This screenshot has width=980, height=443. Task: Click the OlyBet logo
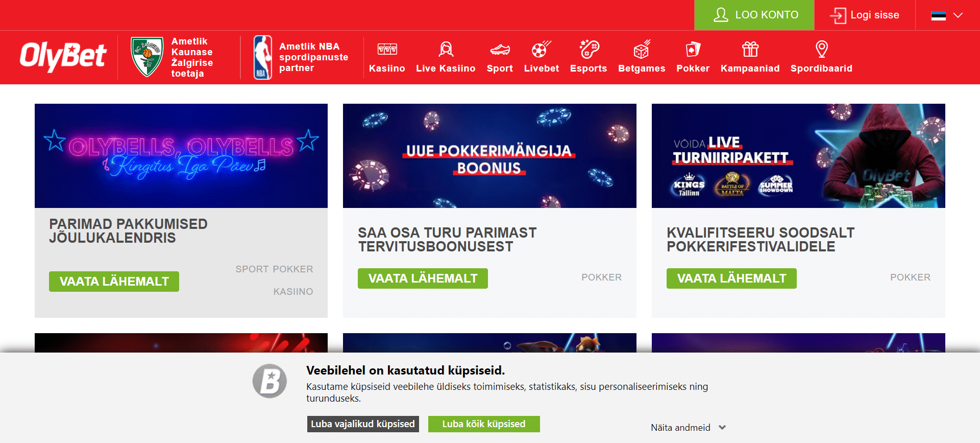pos(63,56)
